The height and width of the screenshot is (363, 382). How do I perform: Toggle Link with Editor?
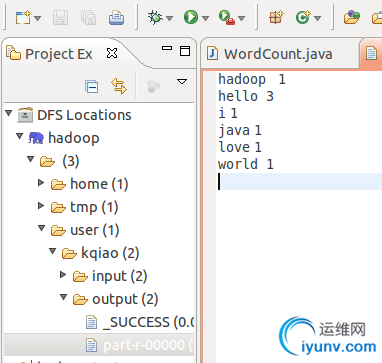click(119, 86)
